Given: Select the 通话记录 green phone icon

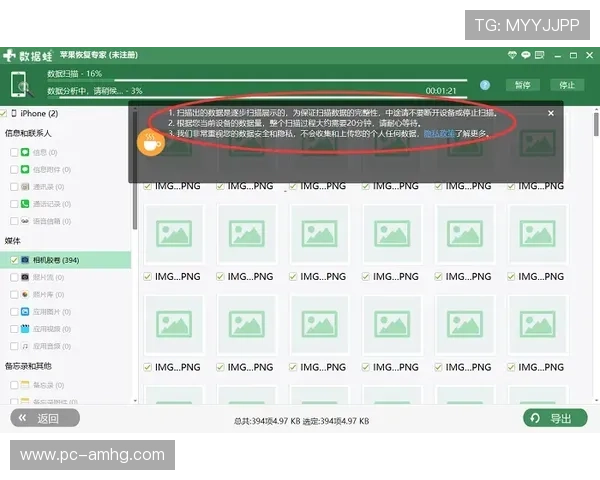Looking at the screenshot, I should [x=25, y=204].
